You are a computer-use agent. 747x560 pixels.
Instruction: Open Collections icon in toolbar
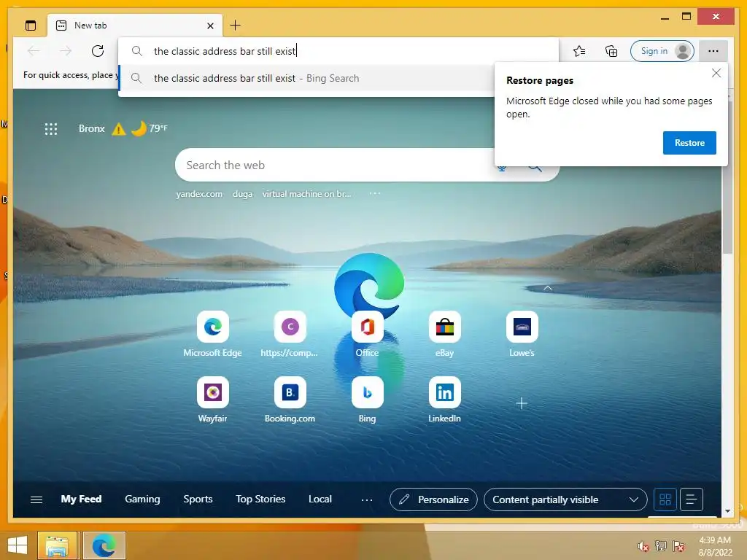(611, 51)
